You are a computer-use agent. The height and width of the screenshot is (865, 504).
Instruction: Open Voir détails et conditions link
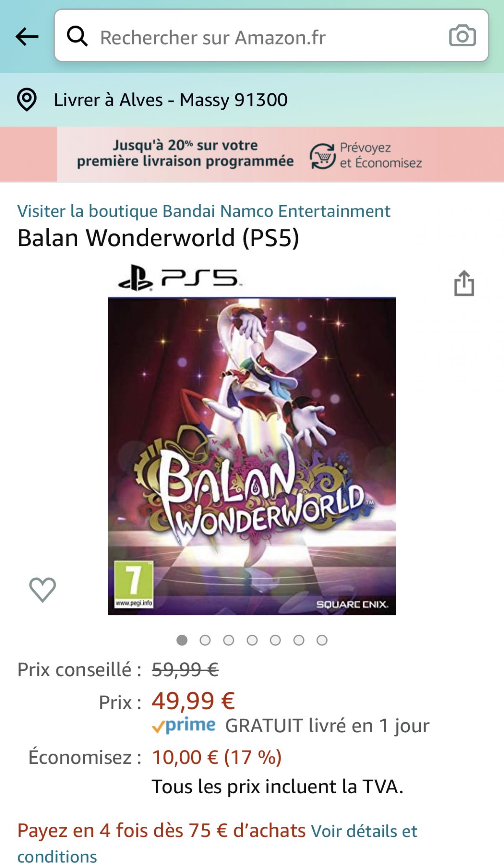[x=217, y=844]
